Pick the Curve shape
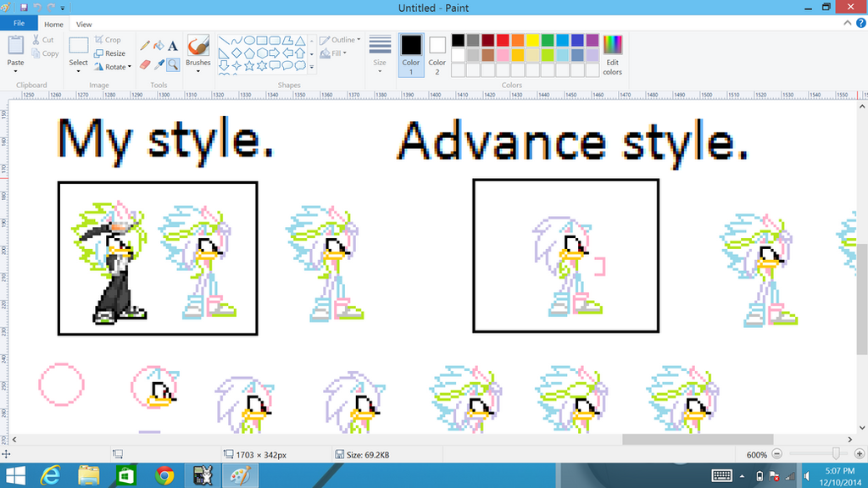Screen dimensions: 868x488 point(236,41)
